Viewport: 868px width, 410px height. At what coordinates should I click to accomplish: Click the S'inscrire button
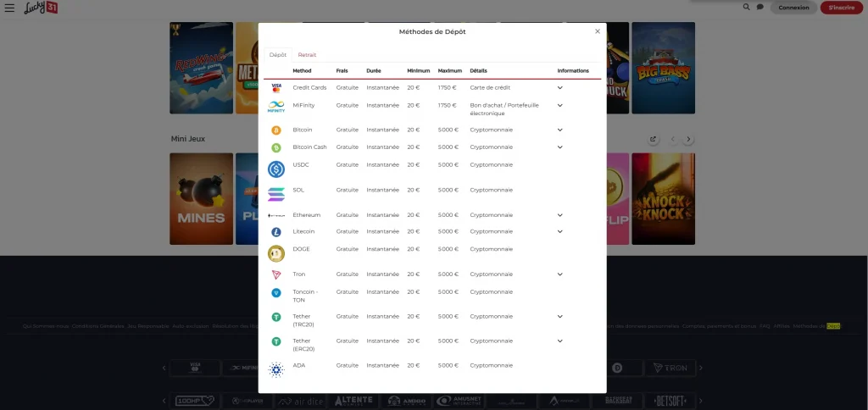(841, 8)
